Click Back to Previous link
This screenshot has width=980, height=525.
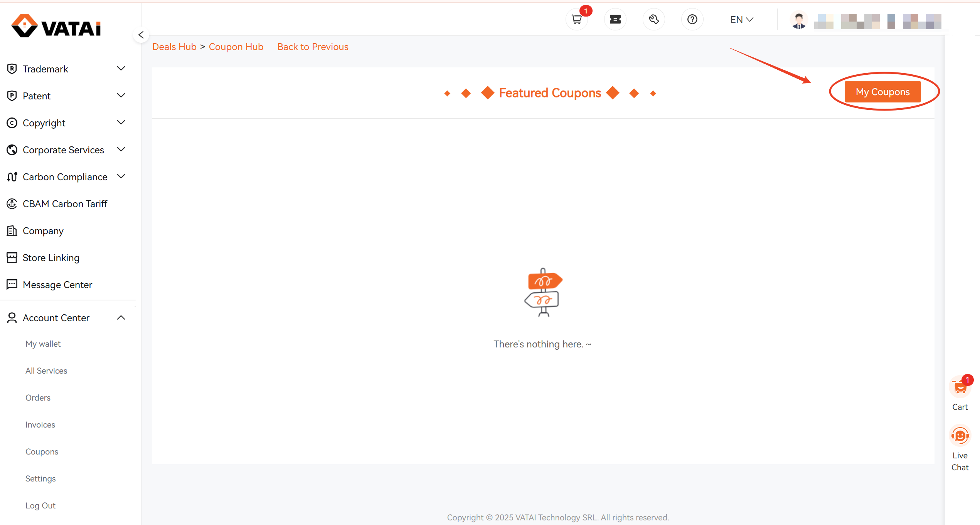coord(313,47)
